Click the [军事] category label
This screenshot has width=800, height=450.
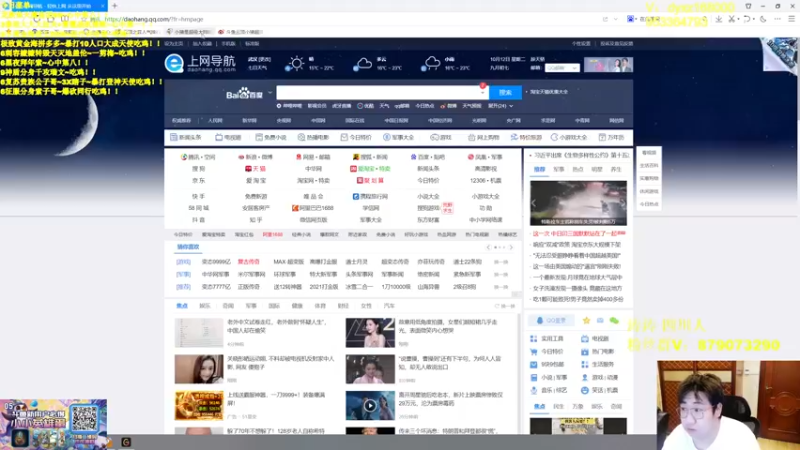pos(183,274)
